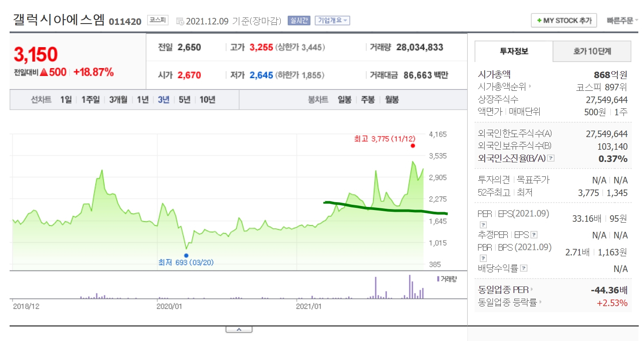Click the 시가 value 2,670
Screen dimensions: 644x341
[x=189, y=75]
